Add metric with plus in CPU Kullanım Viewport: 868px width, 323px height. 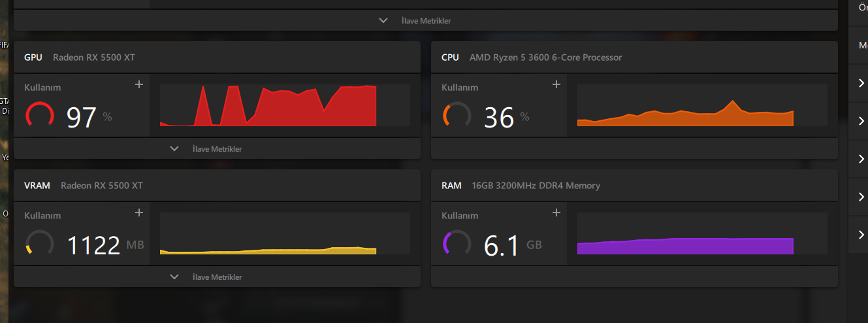click(556, 84)
